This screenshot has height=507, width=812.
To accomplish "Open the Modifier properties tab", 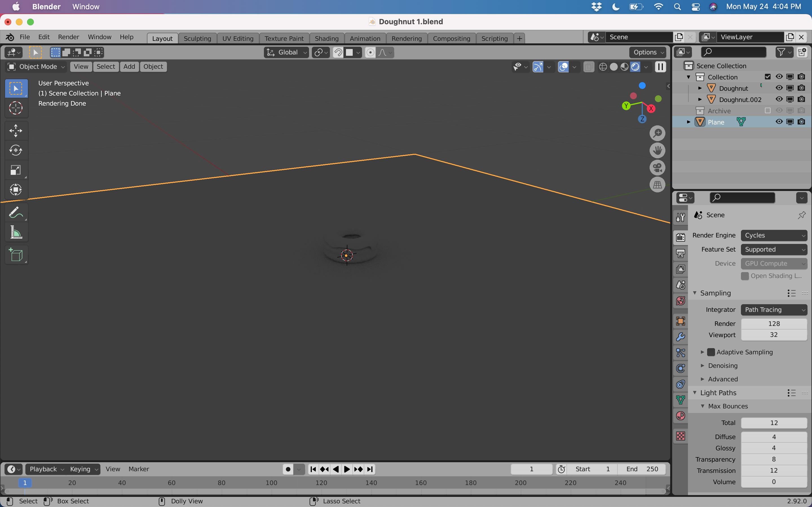I will 681,336.
